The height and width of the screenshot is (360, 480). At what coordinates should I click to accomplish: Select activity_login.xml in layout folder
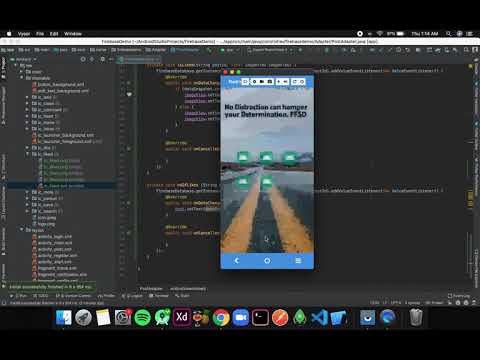tap(52, 236)
